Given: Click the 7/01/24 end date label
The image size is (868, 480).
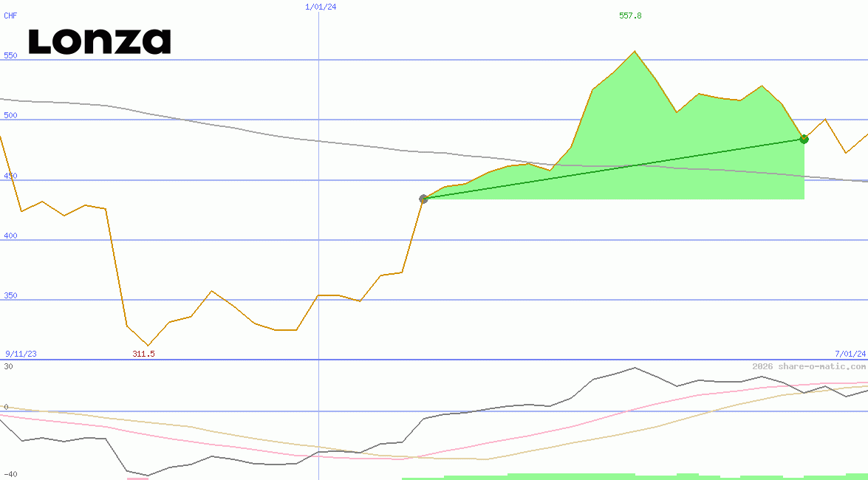Looking at the screenshot, I should pos(850,353).
